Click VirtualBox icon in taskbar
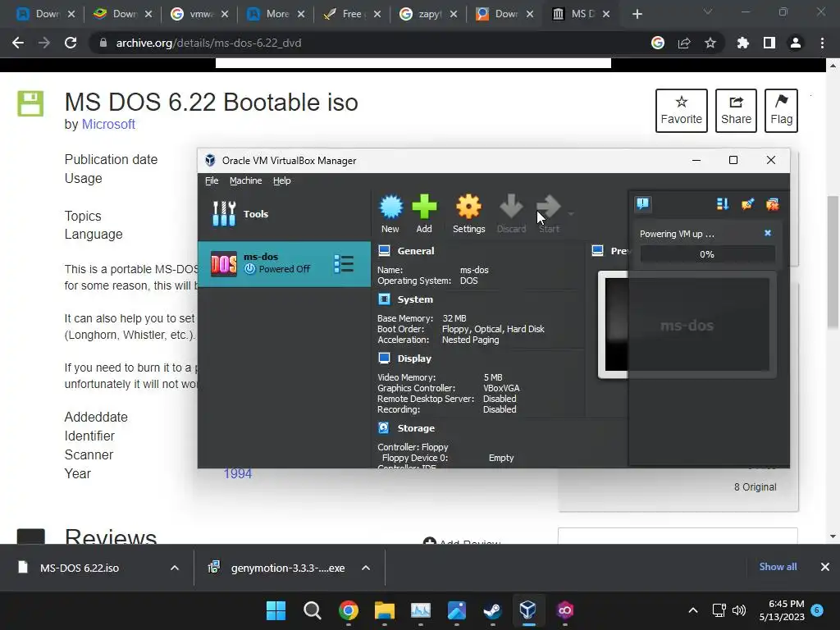This screenshot has width=840, height=630. tap(528, 610)
